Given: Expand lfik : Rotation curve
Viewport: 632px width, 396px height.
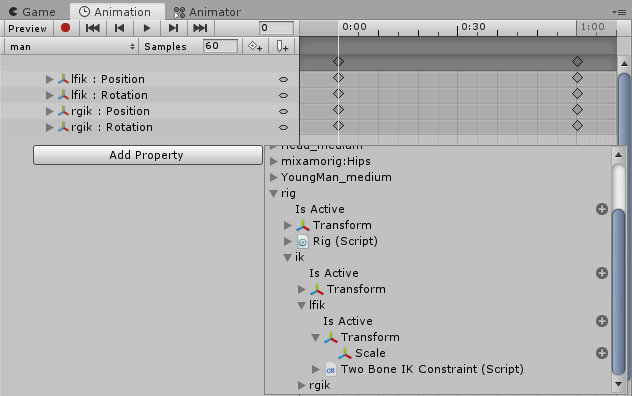Looking at the screenshot, I should [x=49, y=96].
